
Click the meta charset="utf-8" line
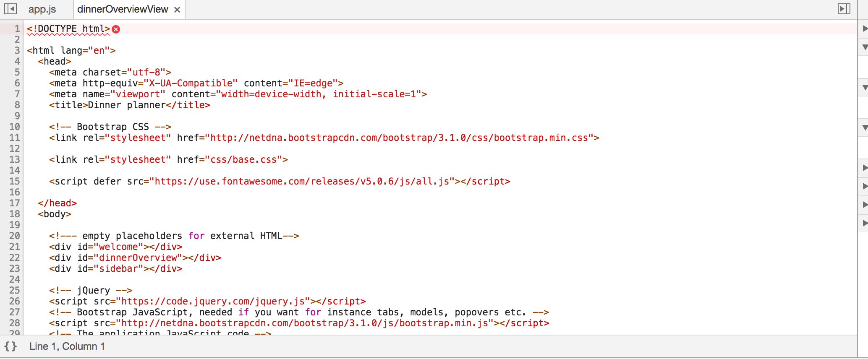click(110, 72)
